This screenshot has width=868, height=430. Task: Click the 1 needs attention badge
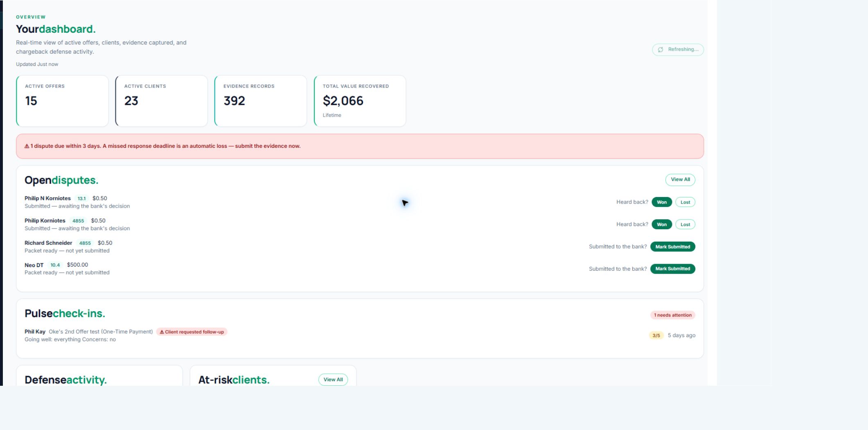[x=672, y=315]
